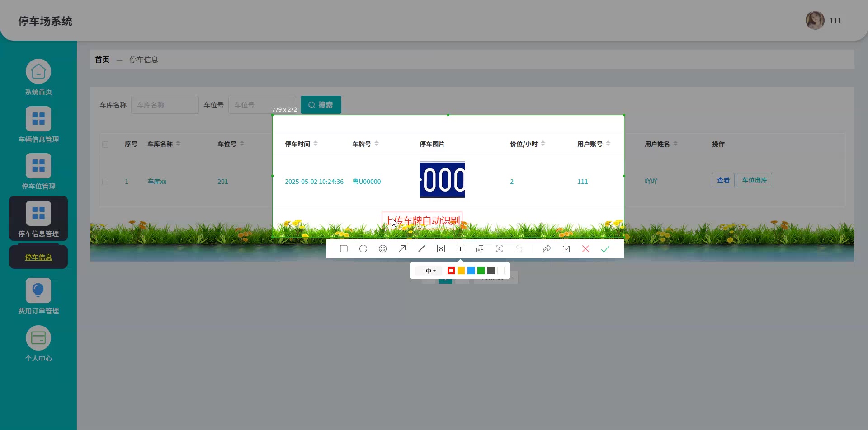Open 车辆信息管理 sidebar menu
This screenshot has width=868, height=430.
38,125
